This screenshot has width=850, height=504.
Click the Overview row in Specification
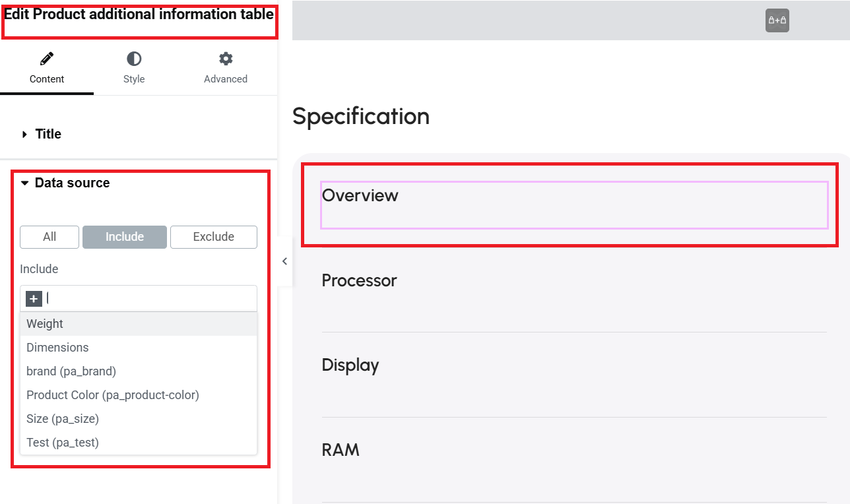click(x=574, y=205)
